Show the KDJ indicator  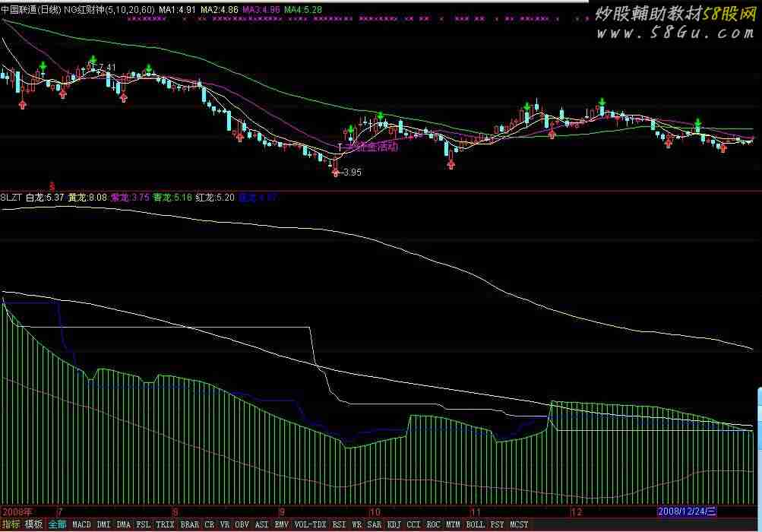(394, 524)
